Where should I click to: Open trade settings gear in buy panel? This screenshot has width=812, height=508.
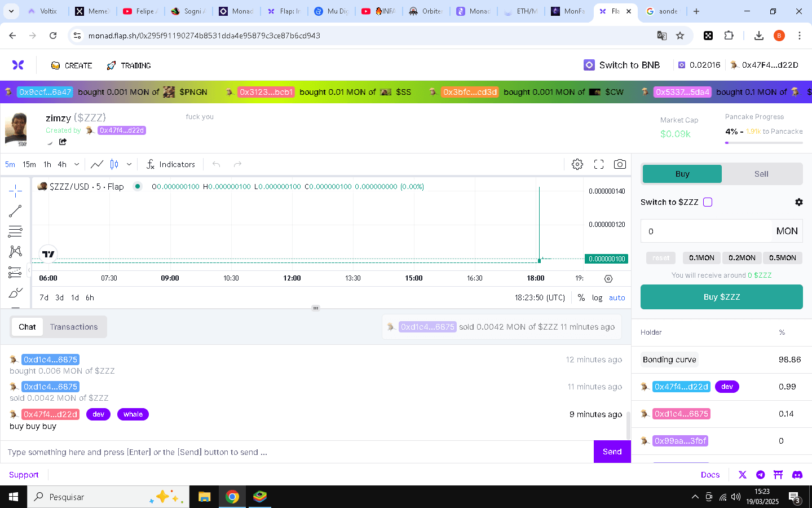tap(798, 202)
